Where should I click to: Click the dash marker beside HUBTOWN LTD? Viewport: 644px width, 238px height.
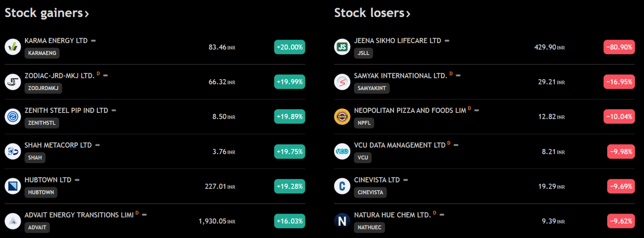click(77, 180)
